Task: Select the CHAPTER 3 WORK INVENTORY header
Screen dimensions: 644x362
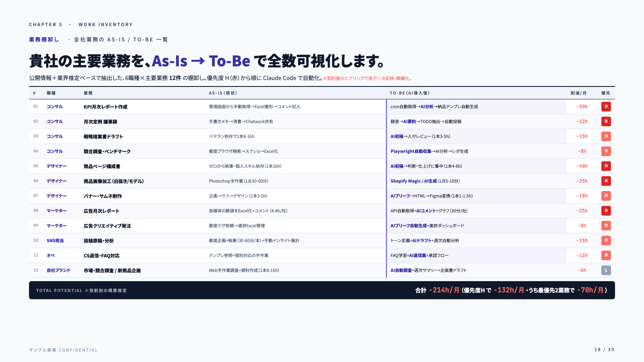Action: (80, 24)
